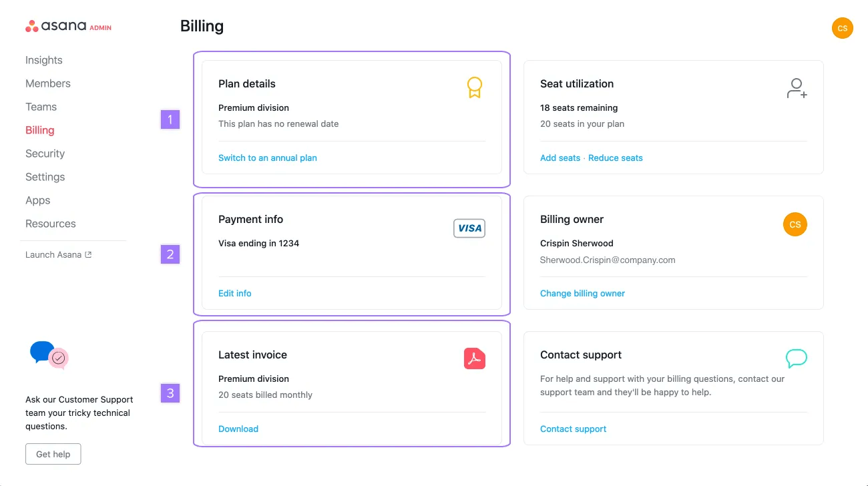Select Apps in the sidebar
This screenshot has height=486, width=868.
click(37, 200)
